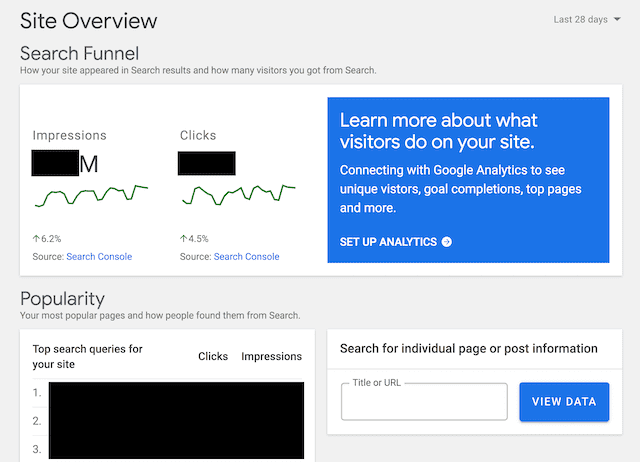Click the Search Funnel section heading

79,53
